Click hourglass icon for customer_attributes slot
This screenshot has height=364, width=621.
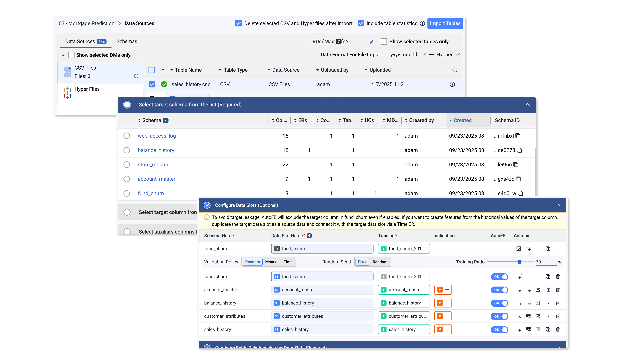point(538,316)
